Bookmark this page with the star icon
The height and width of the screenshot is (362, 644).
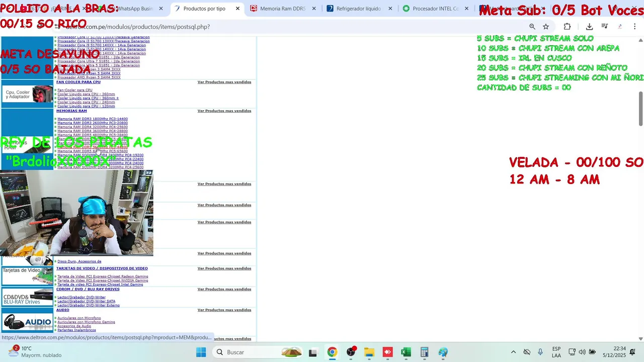click(x=546, y=27)
